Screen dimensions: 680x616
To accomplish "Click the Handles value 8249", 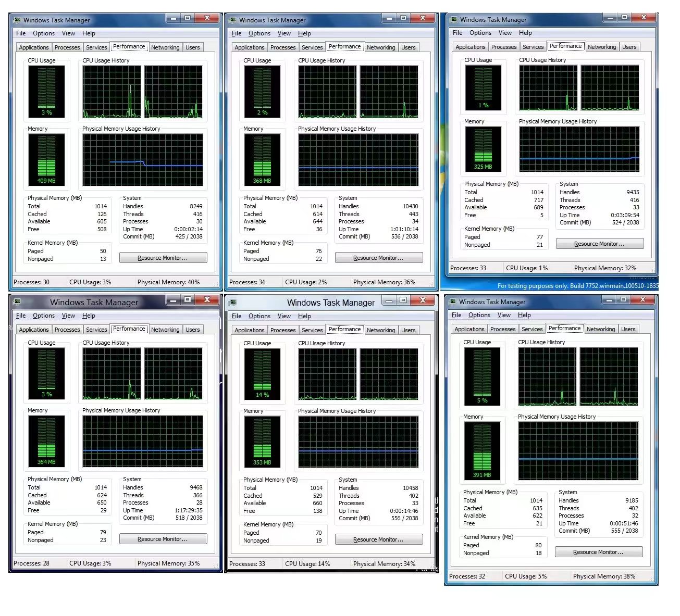I will point(196,206).
